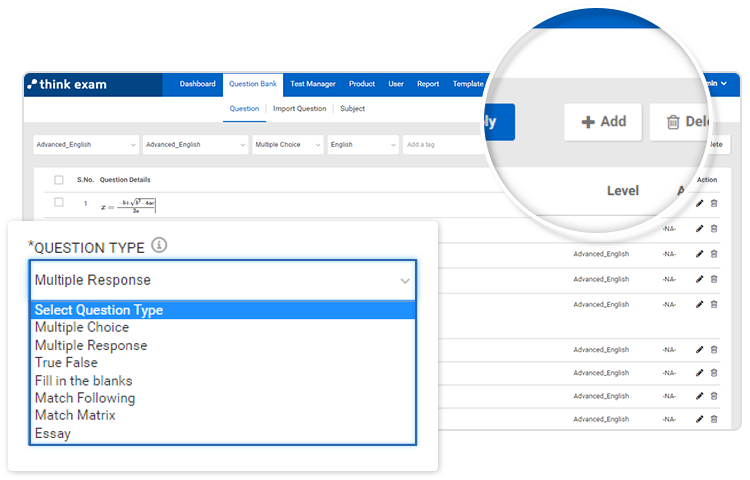Image resolution: width=750 pixels, height=480 pixels.
Task: Click the pencil edit icon for row 1
Action: (699, 203)
